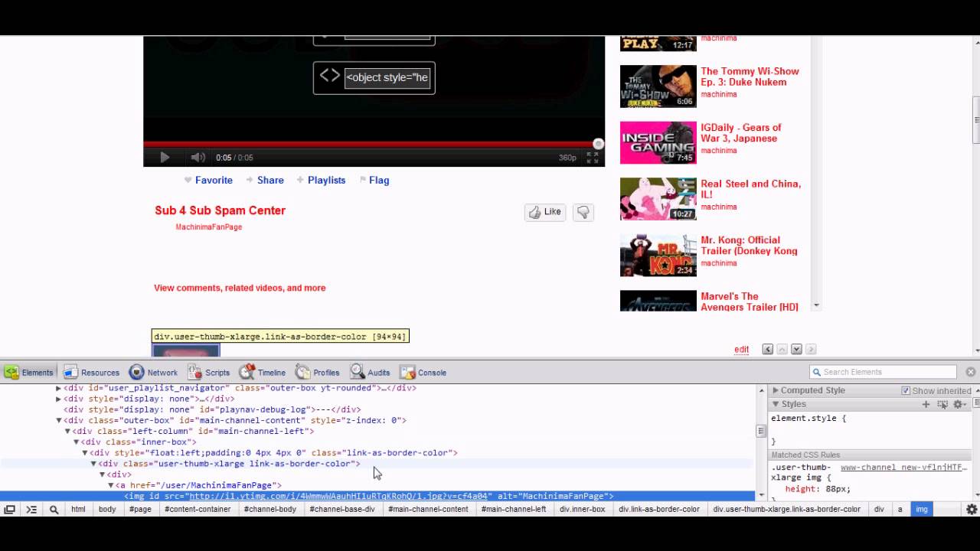Collapse the left-column main-channel-left div
This screenshot has width=980, height=551.
pyautogui.click(x=67, y=431)
